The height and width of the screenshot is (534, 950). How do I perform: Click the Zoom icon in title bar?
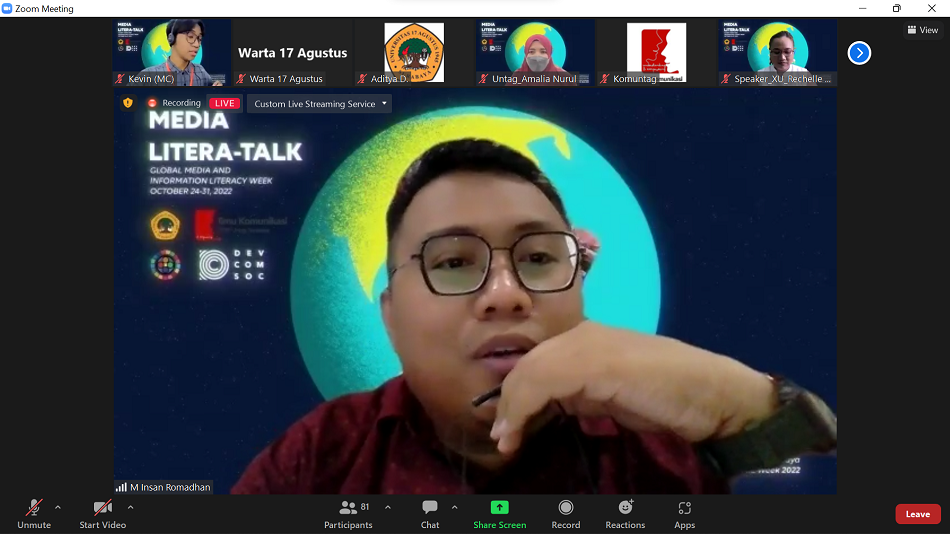[x=7, y=8]
